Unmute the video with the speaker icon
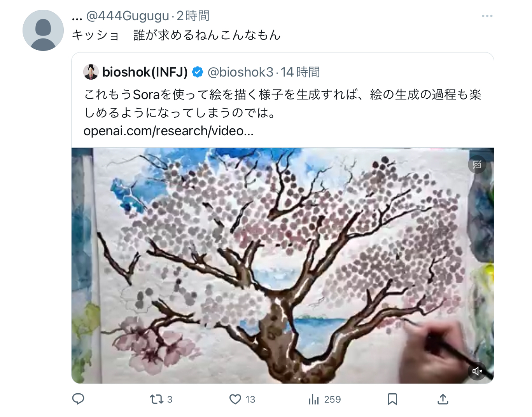532x417 pixels. (x=477, y=371)
